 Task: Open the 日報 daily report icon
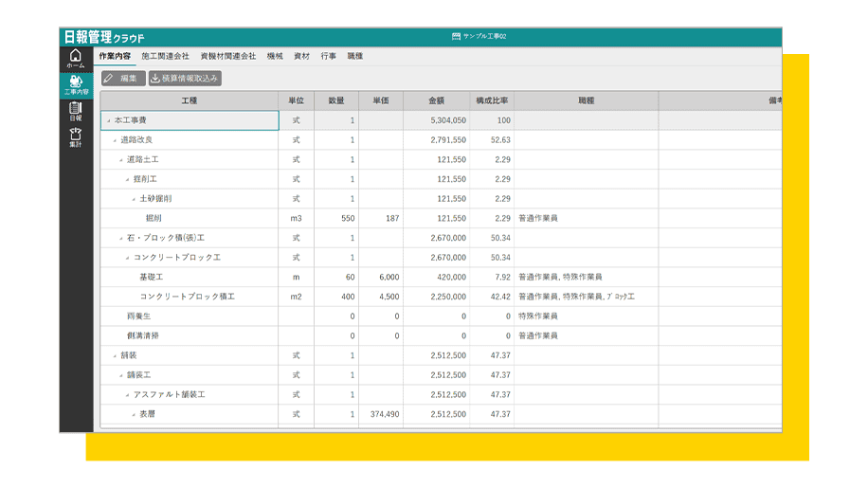pyautogui.click(x=76, y=112)
